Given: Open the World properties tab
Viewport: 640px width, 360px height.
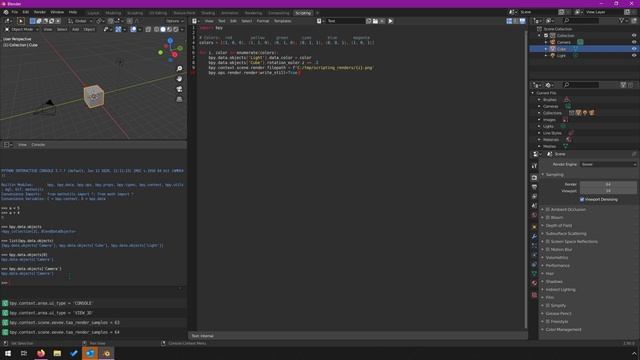Looking at the screenshot, I should (x=534, y=215).
